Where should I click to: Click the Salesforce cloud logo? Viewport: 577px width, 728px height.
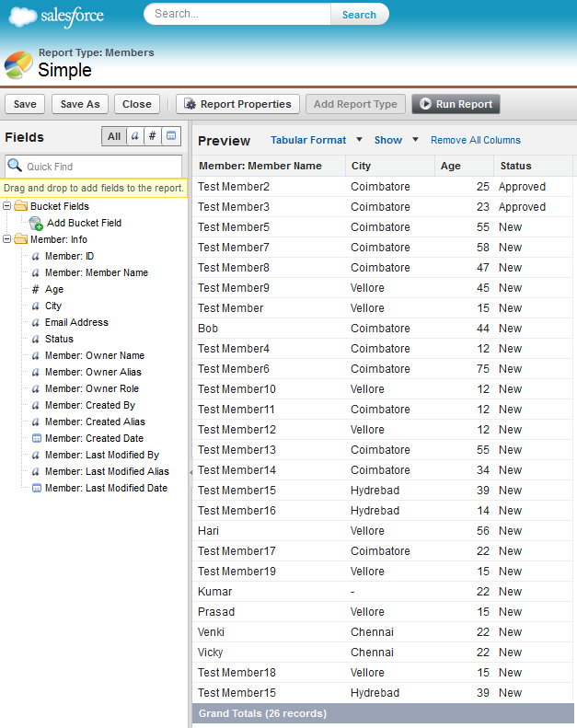pos(22,17)
